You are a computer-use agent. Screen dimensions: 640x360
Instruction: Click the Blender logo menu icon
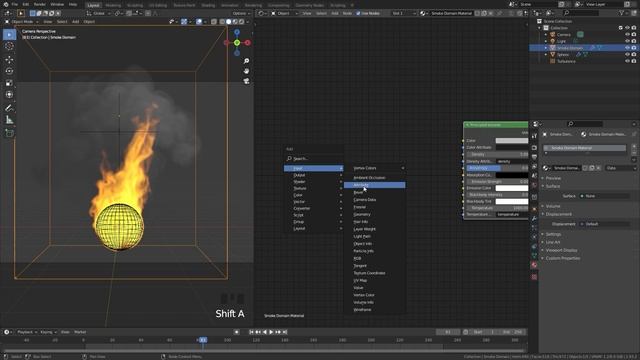click(x=6, y=4)
